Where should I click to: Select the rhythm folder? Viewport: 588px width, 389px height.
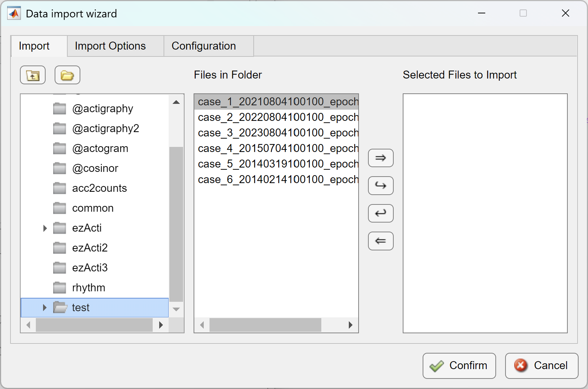point(88,287)
